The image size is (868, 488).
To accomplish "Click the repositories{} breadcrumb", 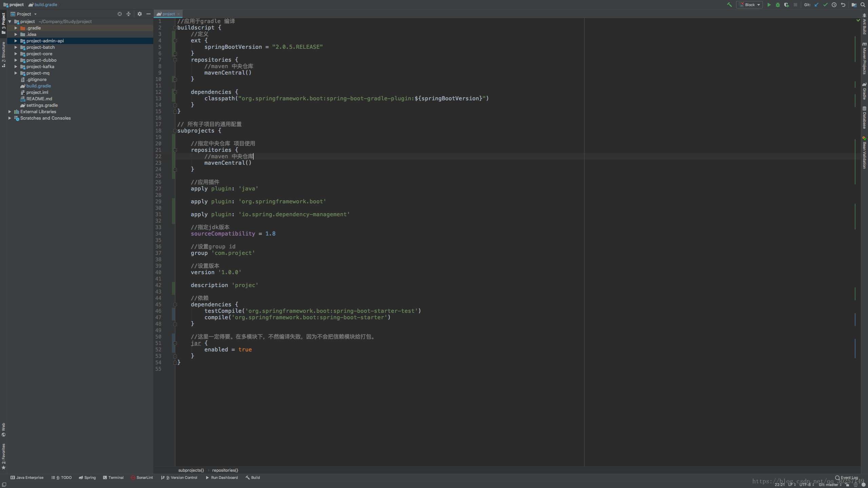I will point(225,470).
